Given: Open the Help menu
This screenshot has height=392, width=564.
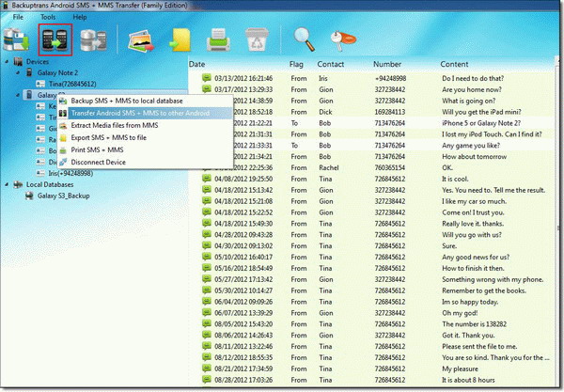Looking at the screenshot, I should 80,17.
